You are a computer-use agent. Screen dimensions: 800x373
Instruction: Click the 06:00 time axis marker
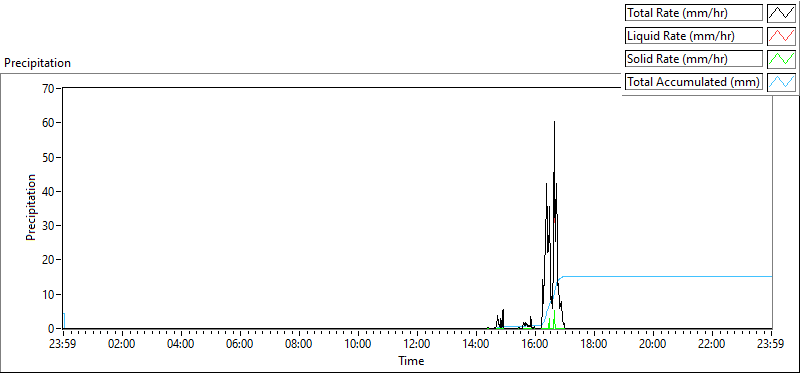pyautogui.click(x=240, y=343)
